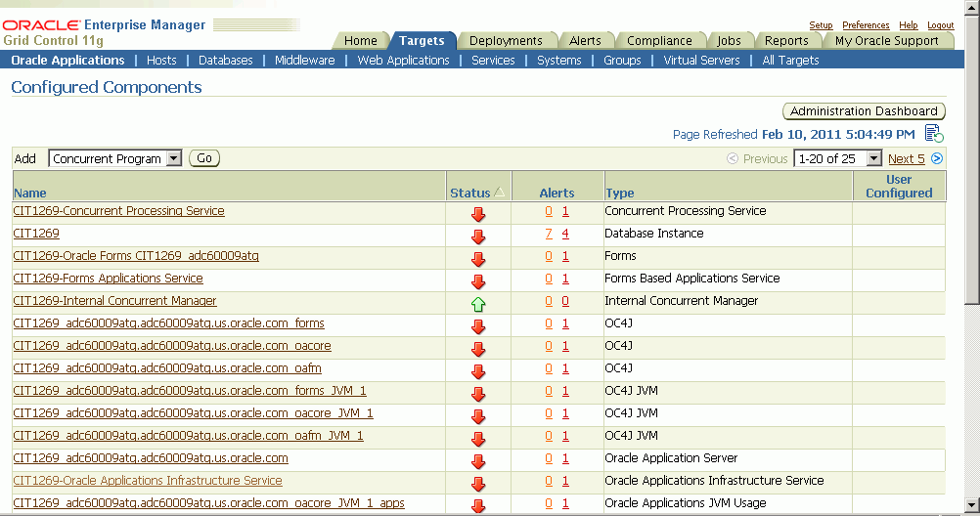Viewport: 980px width, 516px height.
Task: Open the OC4J target link ending in _oafm
Action: coord(167,368)
